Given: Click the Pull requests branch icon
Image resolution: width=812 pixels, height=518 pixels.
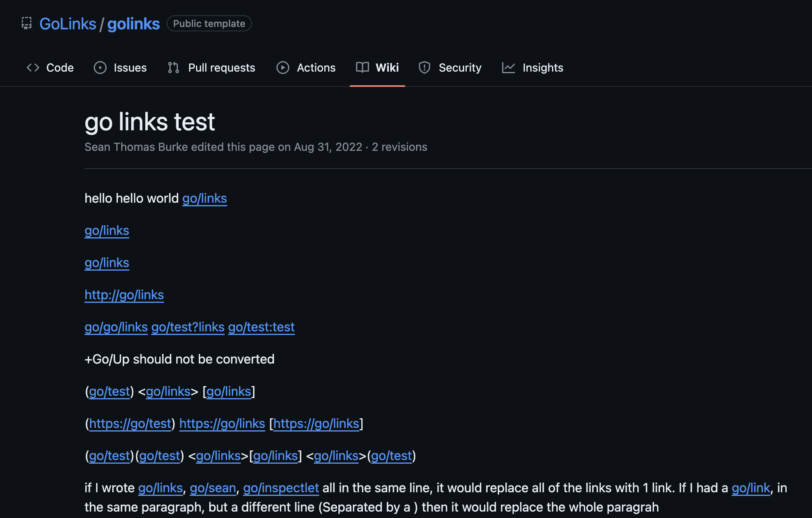Looking at the screenshot, I should 173,68.
